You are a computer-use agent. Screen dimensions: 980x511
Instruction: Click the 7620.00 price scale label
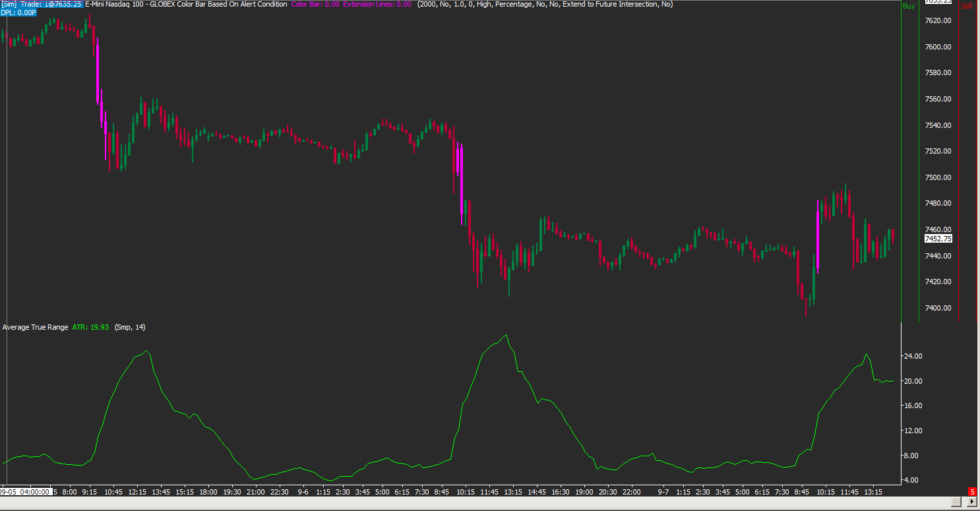point(938,20)
